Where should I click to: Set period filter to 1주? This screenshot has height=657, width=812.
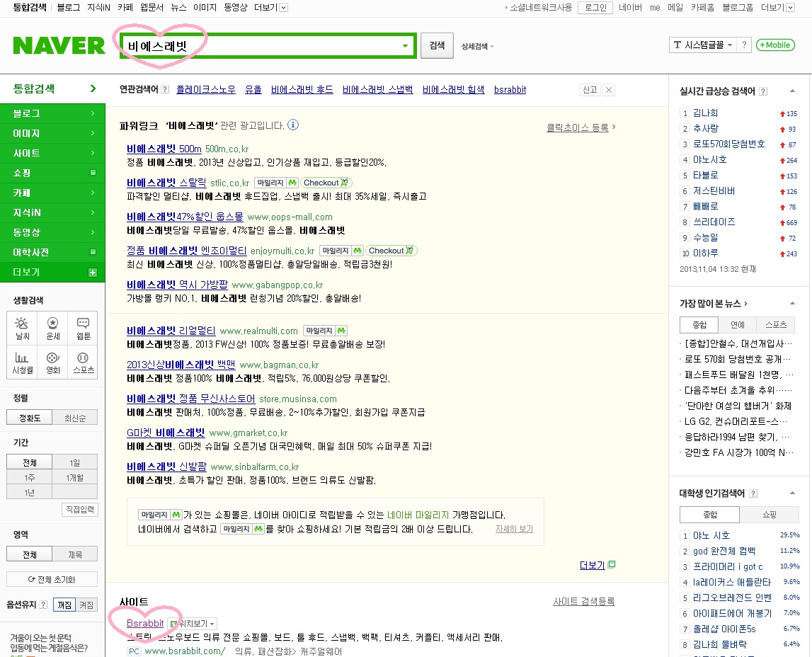point(30,477)
